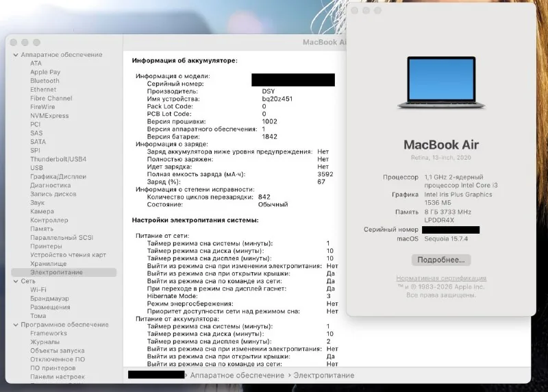Close the About This Mac window

(354, 11)
